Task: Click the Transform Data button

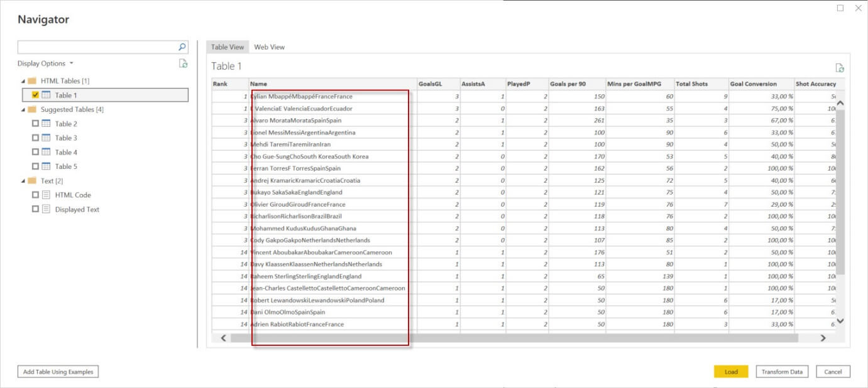Action: tap(782, 372)
